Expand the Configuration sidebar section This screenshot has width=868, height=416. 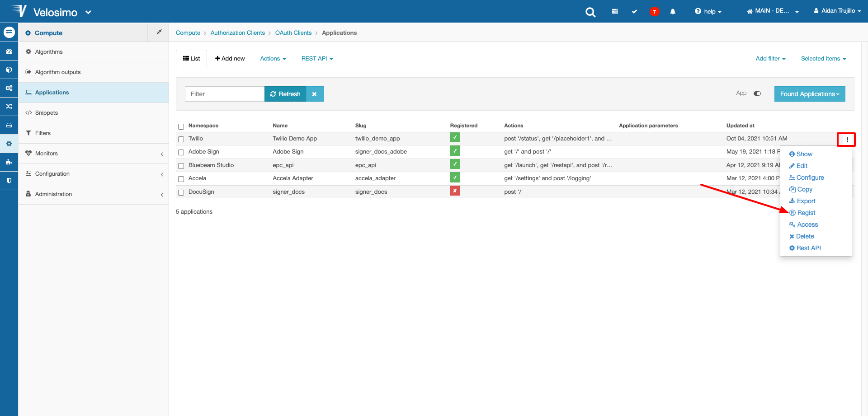point(94,174)
